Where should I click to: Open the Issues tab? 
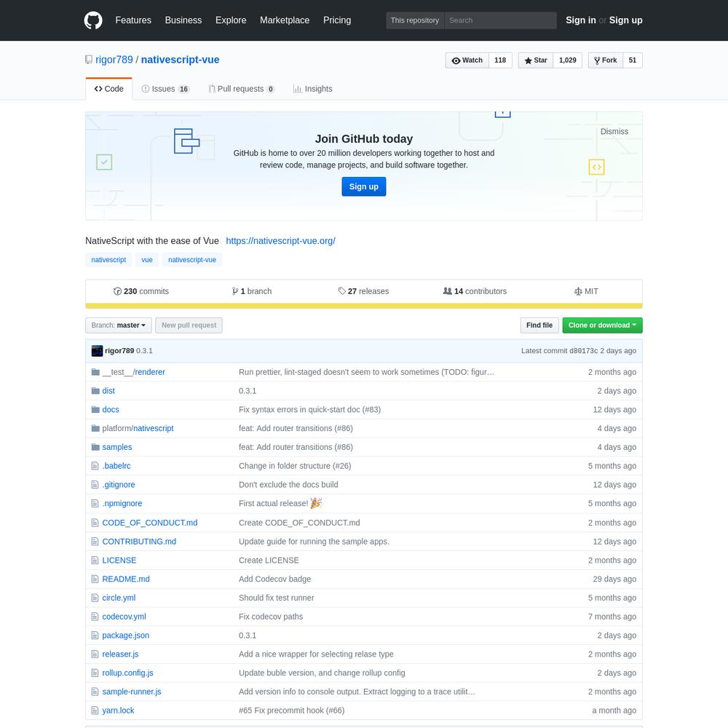click(x=165, y=89)
